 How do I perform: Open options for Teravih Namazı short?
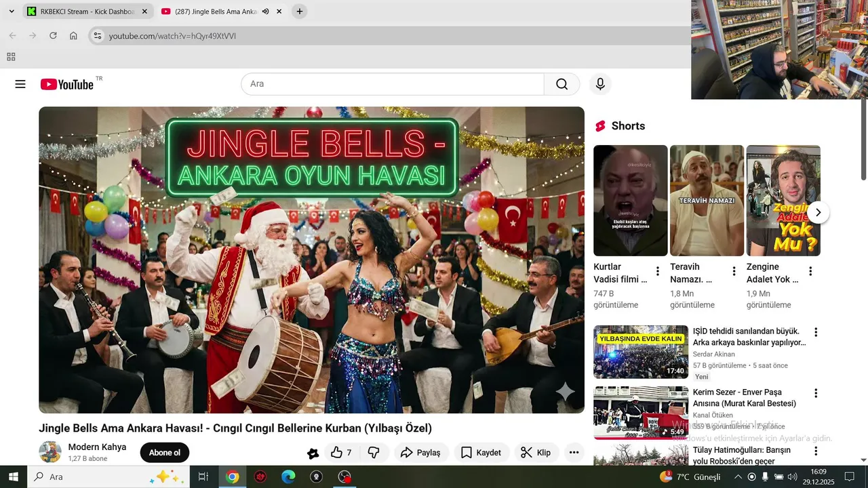click(734, 271)
